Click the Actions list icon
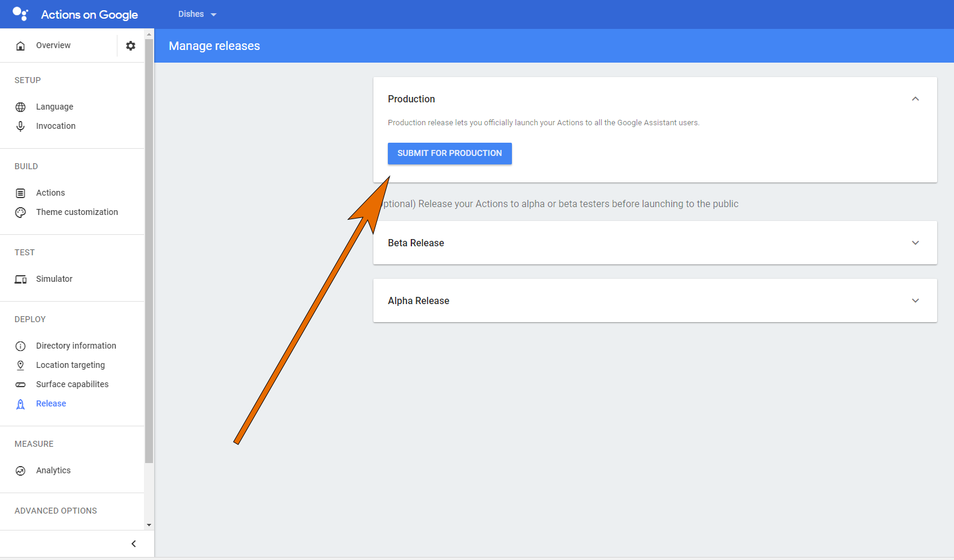Screen dimensions: 954x560 pyautogui.click(x=20, y=193)
